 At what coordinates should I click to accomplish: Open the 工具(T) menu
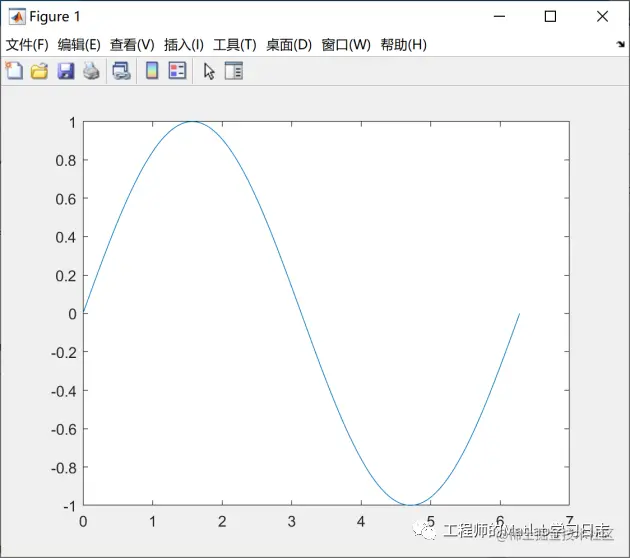pyautogui.click(x=235, y=45)
